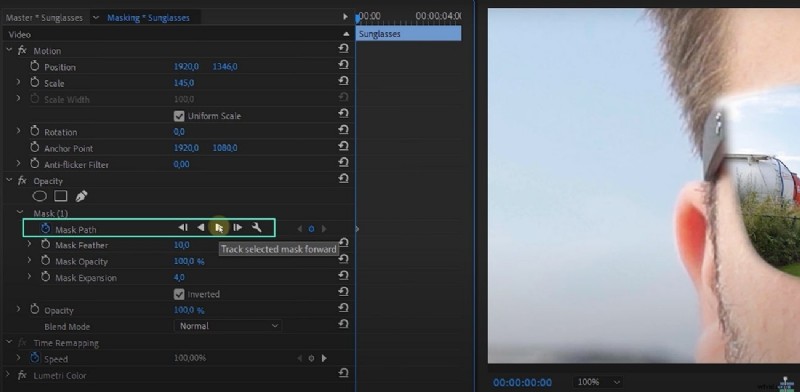Viewport: 800px width, 392px height.
Task: Reset Rotation parameter
Action: click(343, 130)
